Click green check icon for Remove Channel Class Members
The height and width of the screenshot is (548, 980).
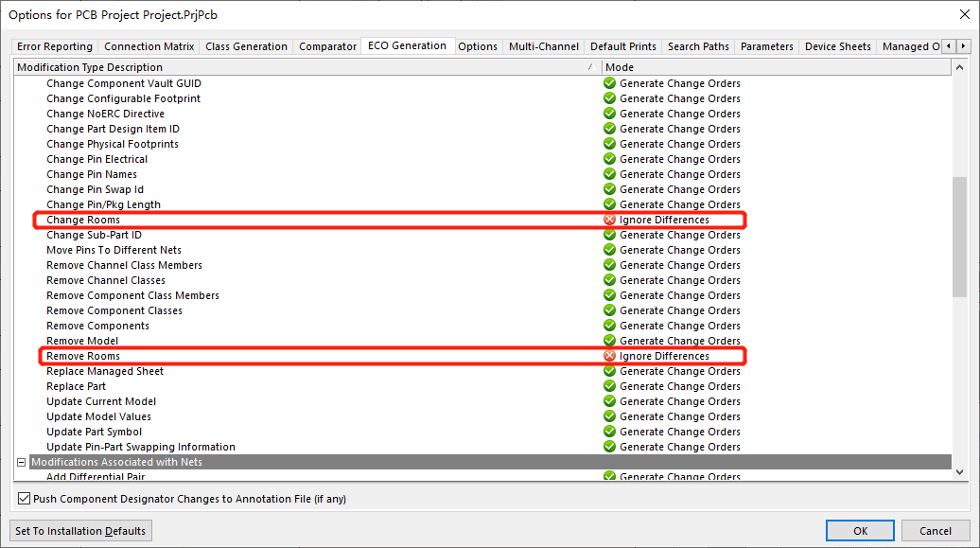[x=609, y=265]
